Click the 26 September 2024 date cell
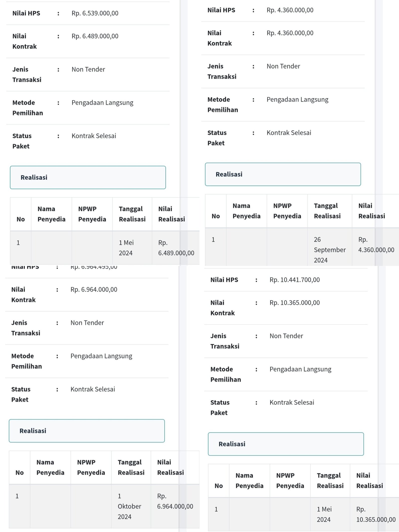 click(x=329, y=250)
